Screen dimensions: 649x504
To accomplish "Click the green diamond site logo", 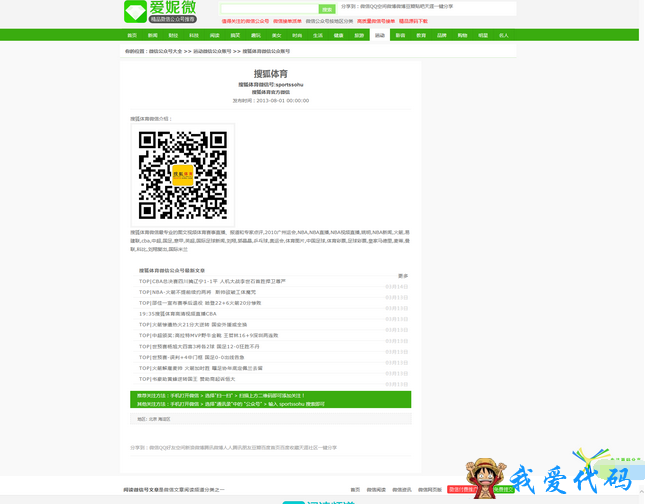I will [x=135, y=11].
